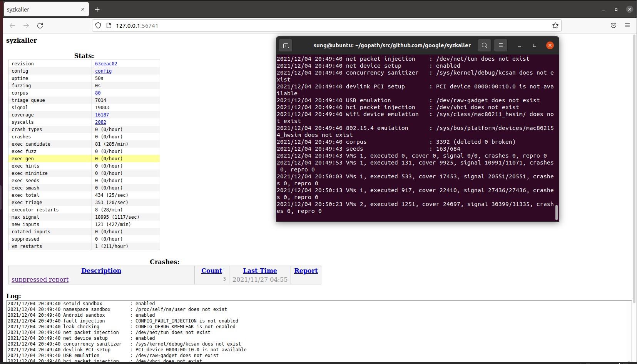
Task: Sort crashes by Count column
Action: point(212,271)
